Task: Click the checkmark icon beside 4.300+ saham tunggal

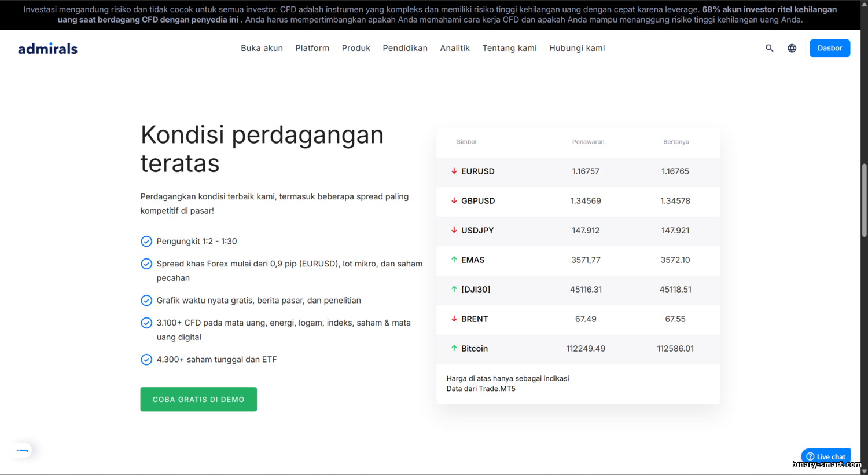Action: (146, 360)
